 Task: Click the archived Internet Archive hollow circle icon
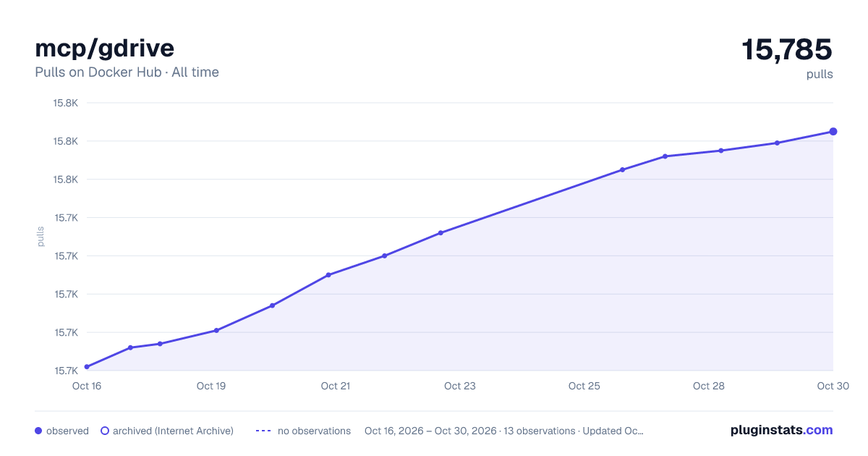tap(105, 431)
